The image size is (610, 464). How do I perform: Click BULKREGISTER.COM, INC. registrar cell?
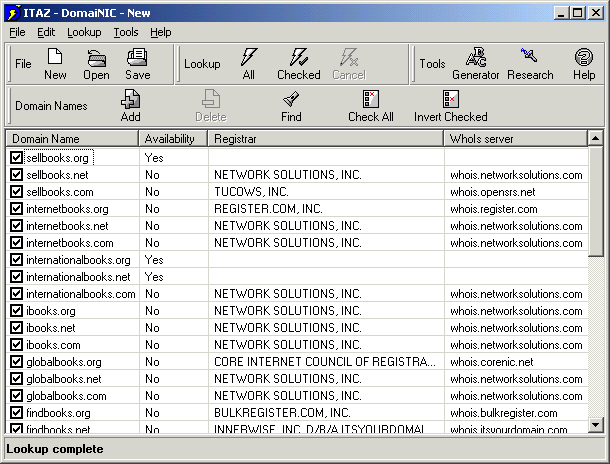[282, 413]
